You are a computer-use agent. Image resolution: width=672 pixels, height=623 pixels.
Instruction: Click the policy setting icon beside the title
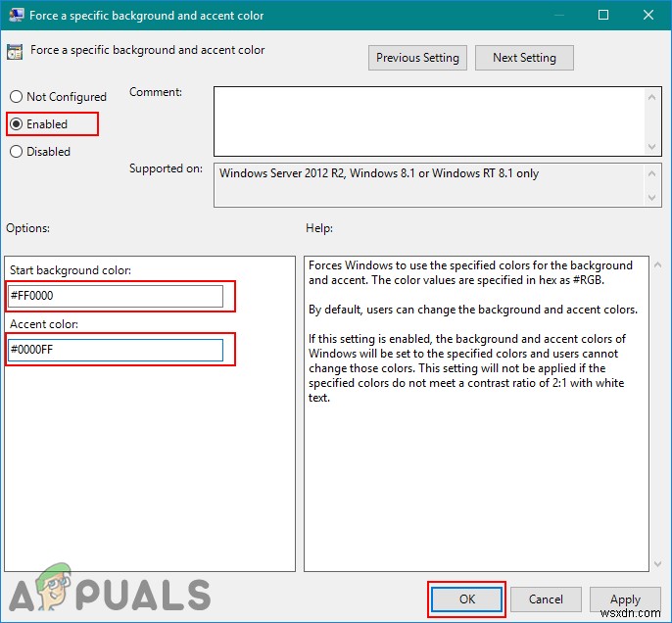point(15,52)
